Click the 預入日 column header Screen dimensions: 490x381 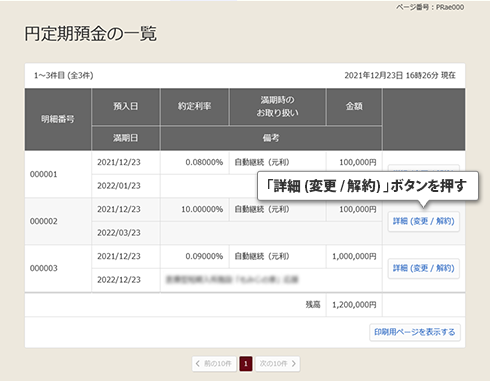coord(126,107)
